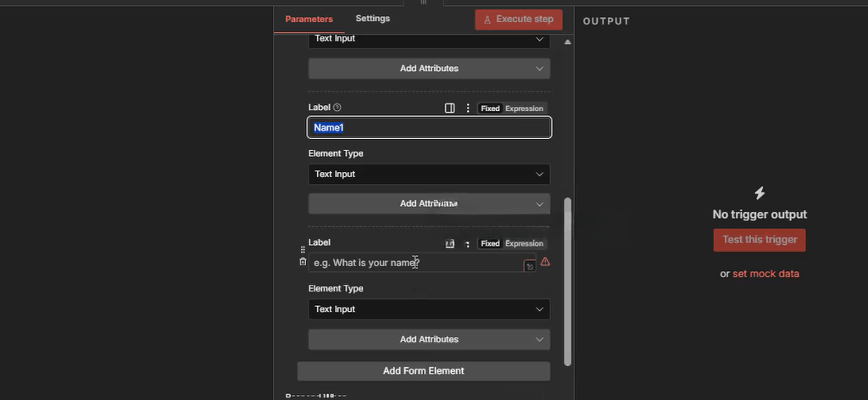The image size is (868, 400).
Task: Open Element Type dropdown below Name1
Action: [429, 175]
